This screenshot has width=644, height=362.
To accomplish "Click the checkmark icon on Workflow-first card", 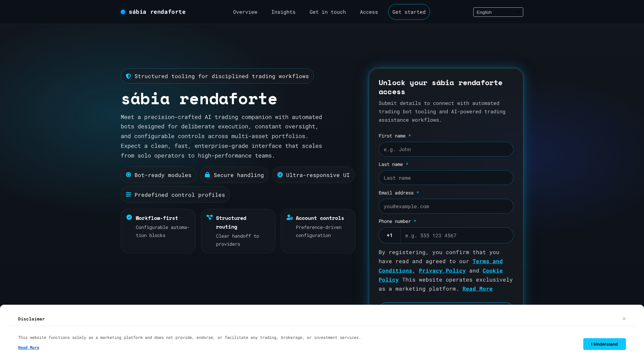I will [x=129, y=217].
